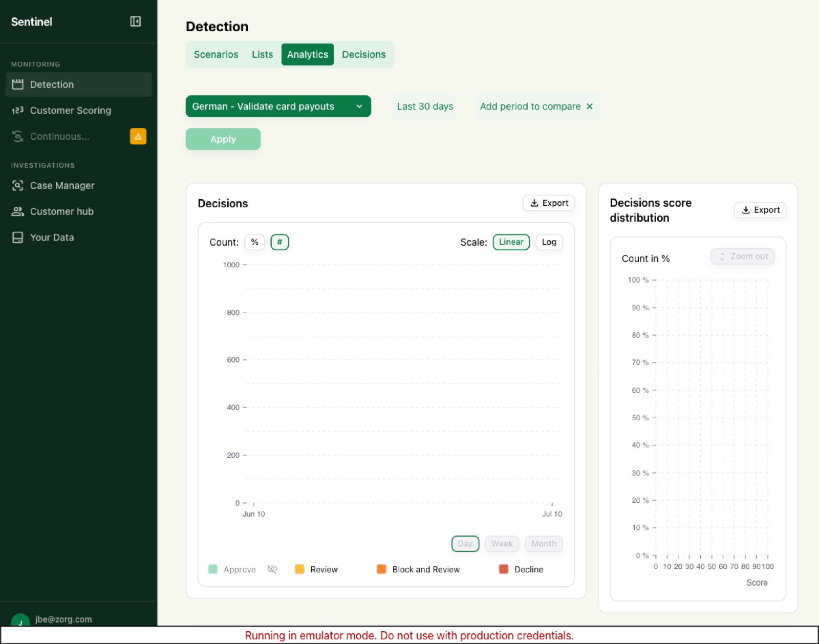
Task: Toggle Approve series visibility eye icon
Action: coord(272,569)
